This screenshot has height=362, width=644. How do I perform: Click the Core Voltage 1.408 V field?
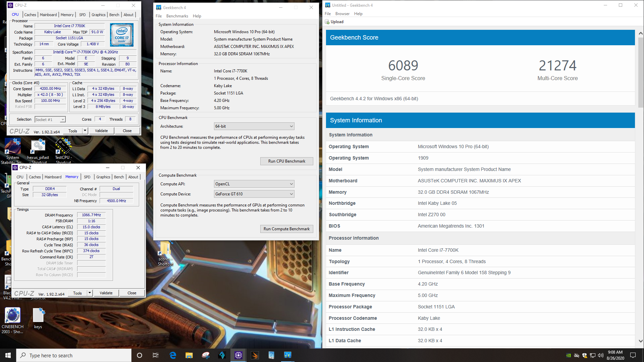93,44
